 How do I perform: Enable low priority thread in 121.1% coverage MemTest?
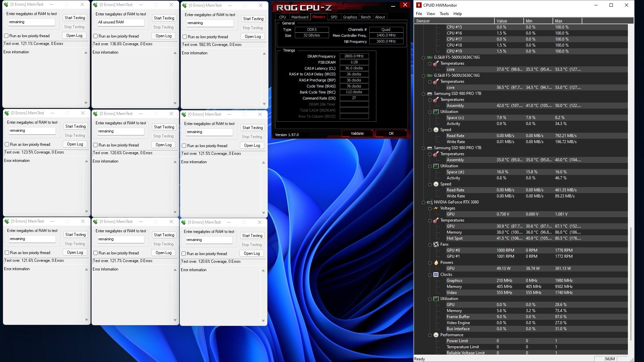(6, 36)
